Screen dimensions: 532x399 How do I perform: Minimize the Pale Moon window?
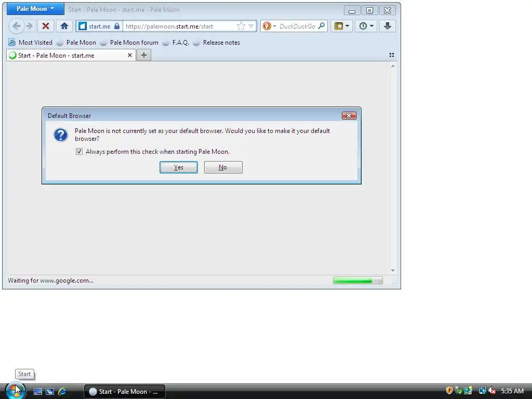[352, 10]
